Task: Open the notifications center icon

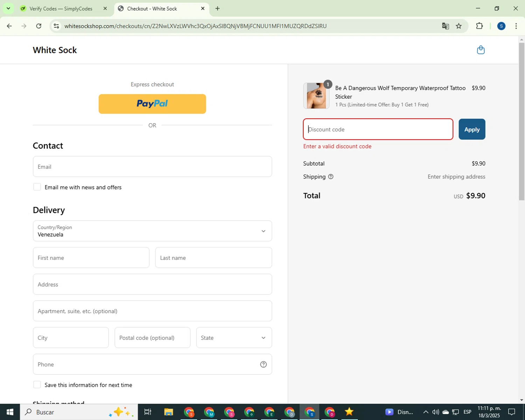Action: [x=512, y=412]
